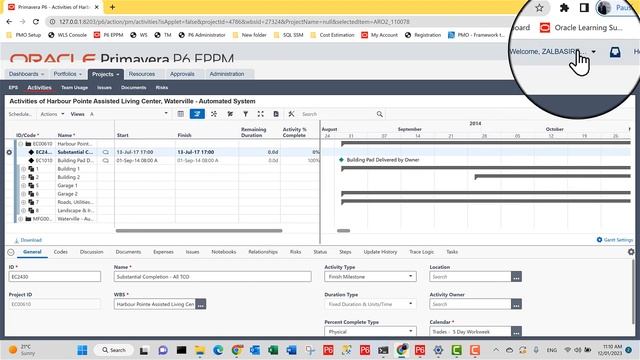640x360 pixels.
Task: Open the customize tools wrench icon
Action: [x=291, y=114]
